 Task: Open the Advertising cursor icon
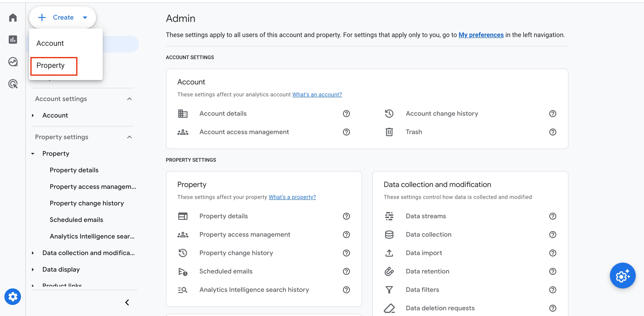(x=13, y=84)
